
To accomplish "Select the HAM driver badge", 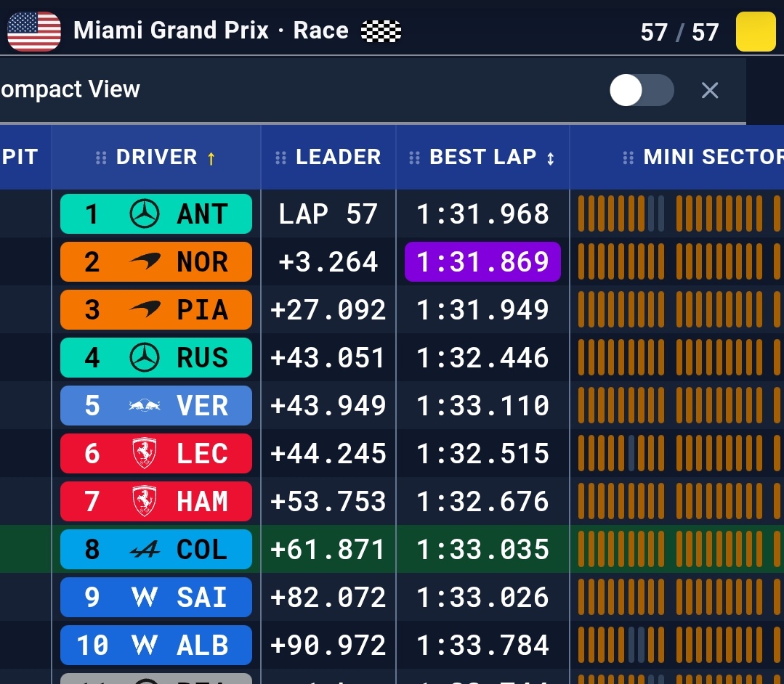I will click(x=156, y=502).
